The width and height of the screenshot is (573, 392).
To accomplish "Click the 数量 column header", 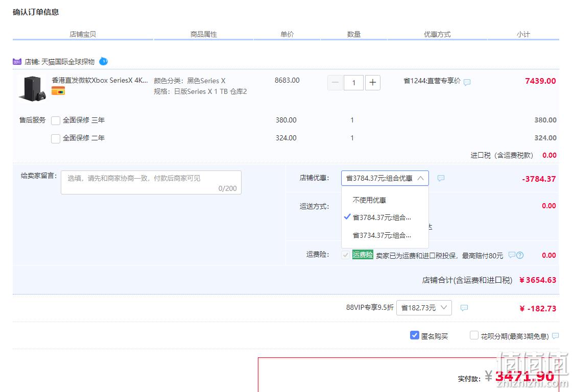I will [354, 34].
